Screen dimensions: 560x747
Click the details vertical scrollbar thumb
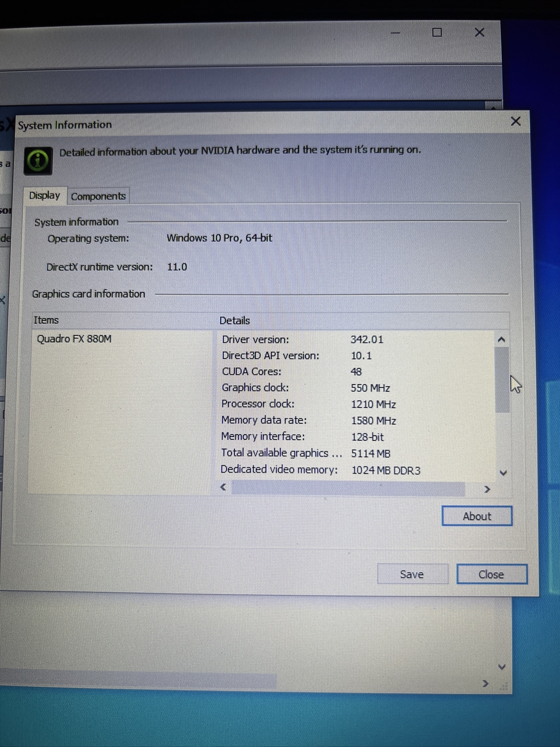click(x=502, y=380)
